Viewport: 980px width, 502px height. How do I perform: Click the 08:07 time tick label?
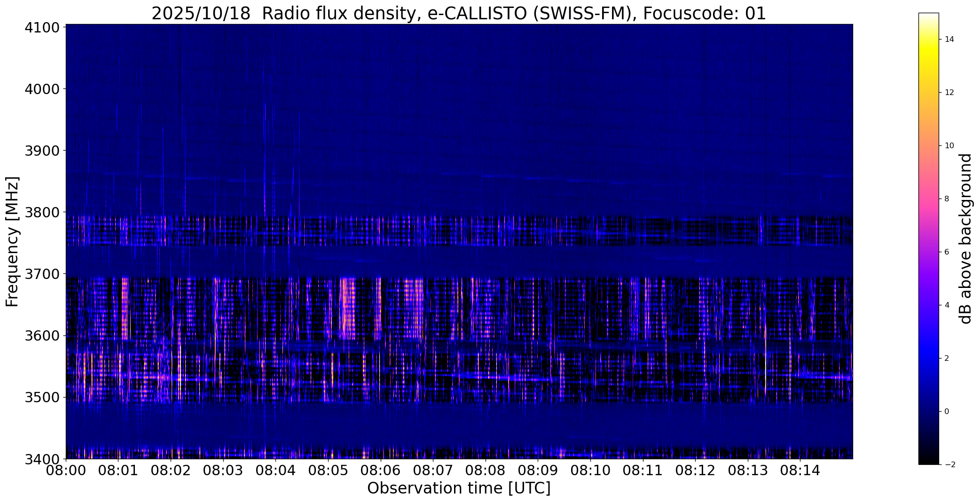[433, 470]
